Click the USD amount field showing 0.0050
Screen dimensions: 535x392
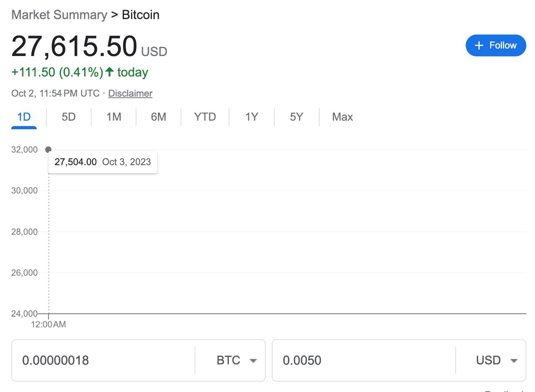point(364,360)
